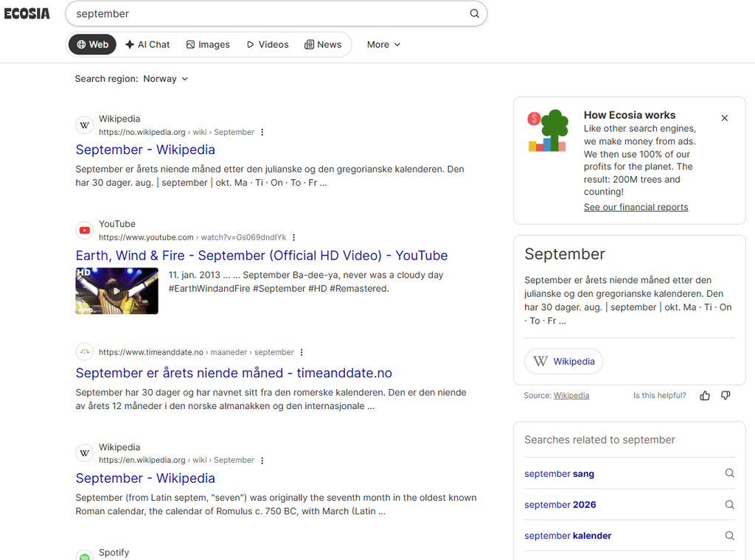Viewport: 755px width, 560px height.
Task: Open options menu for no.wikipedia.org result
Action: 262,132
